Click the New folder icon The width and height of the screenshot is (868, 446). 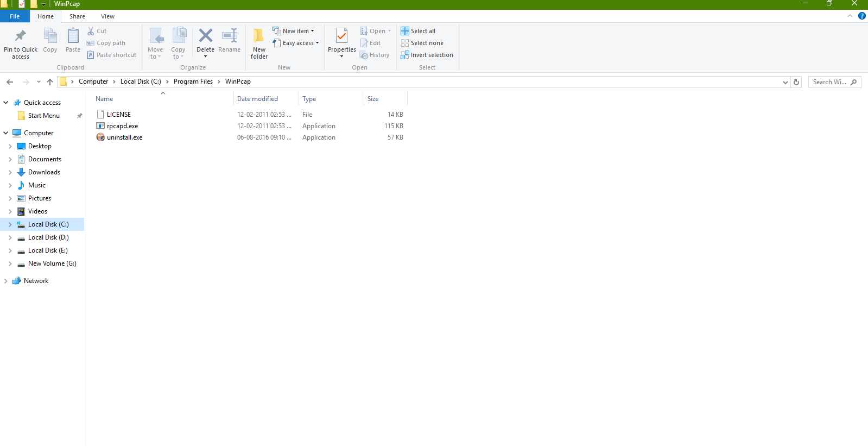[x=259, y=36]
